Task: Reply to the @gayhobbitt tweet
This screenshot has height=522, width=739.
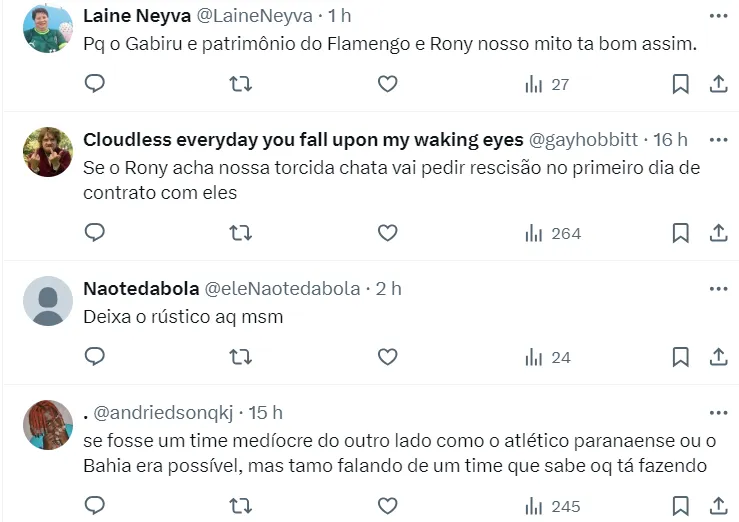Action: coord(94,233)
